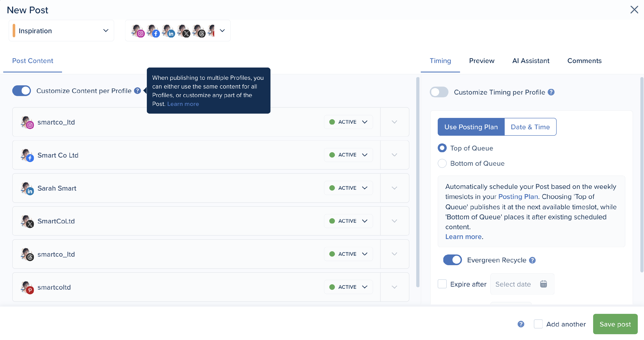
Task: Check the Expire after checkbox
Action: [x=442, y=284]
